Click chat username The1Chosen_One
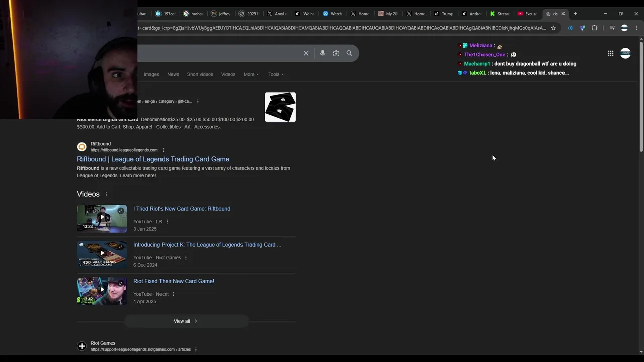 click(485, 55)
